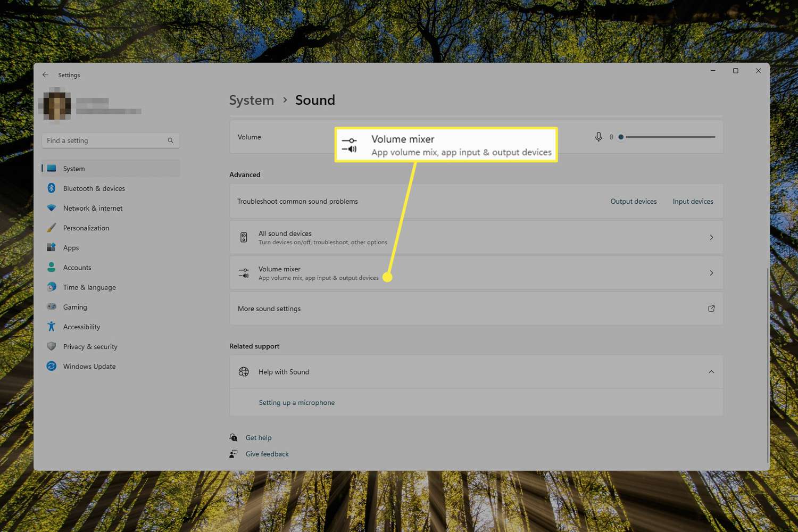This screenshot has height=532, width=798.
Task: Expand All sound devices chevron
Action: click(711, 237)
